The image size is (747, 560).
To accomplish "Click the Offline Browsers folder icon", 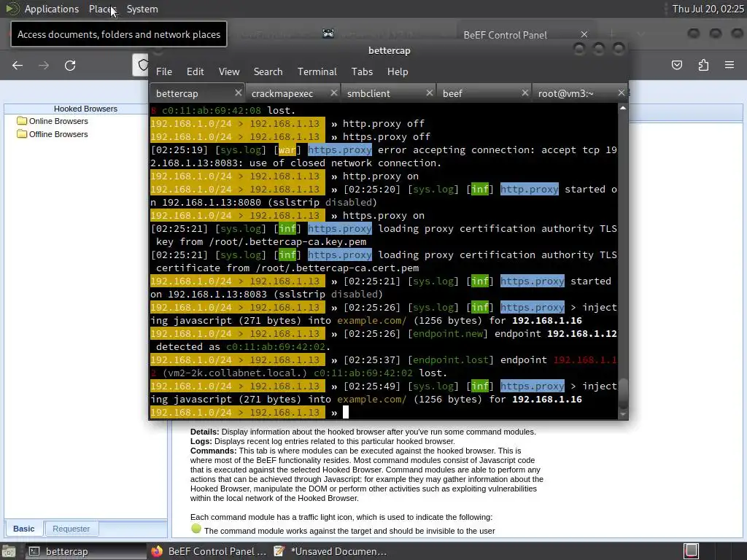I will click(x=22, y=134).
